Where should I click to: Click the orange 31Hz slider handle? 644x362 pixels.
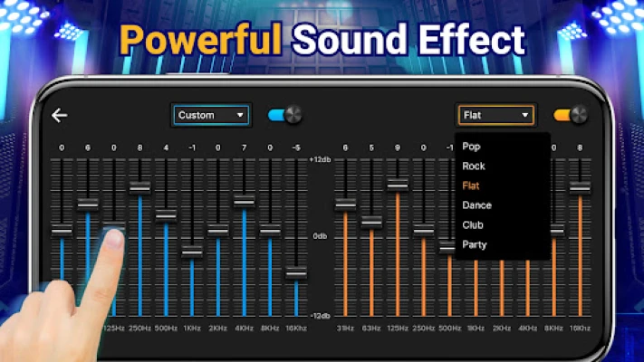345,205
